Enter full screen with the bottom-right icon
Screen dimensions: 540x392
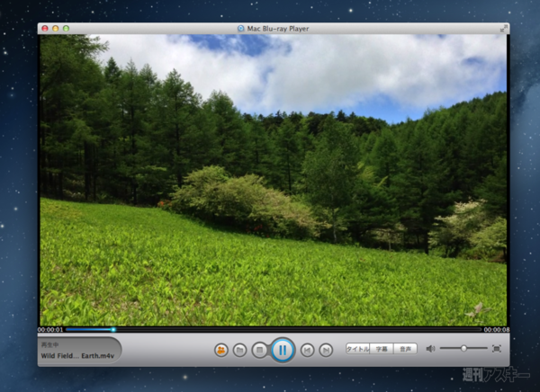496,349
